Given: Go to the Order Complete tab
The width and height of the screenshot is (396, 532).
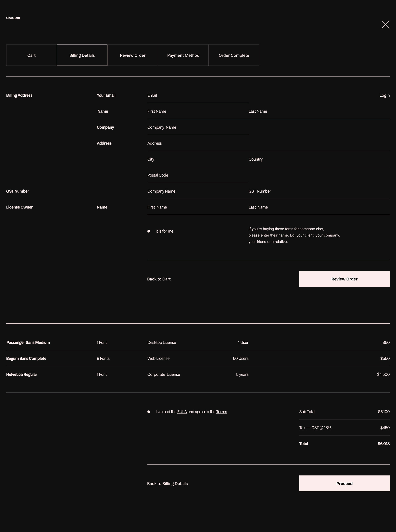Looking at the screenshot, I should (234, 55).
